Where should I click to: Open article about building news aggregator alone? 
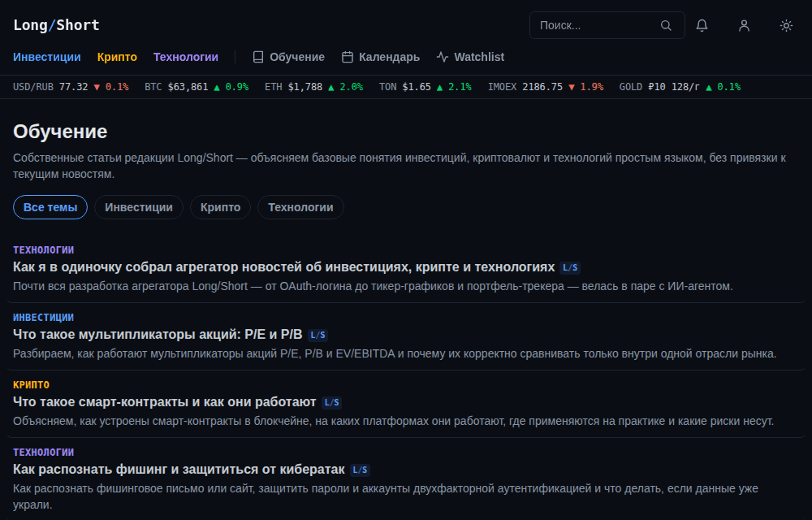tap(283, 267)
